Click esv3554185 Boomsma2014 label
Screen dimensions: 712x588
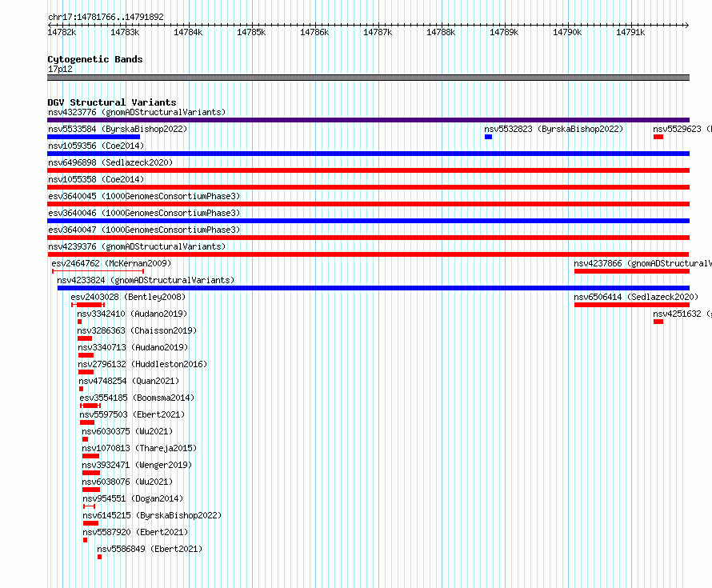coord(137,398)
